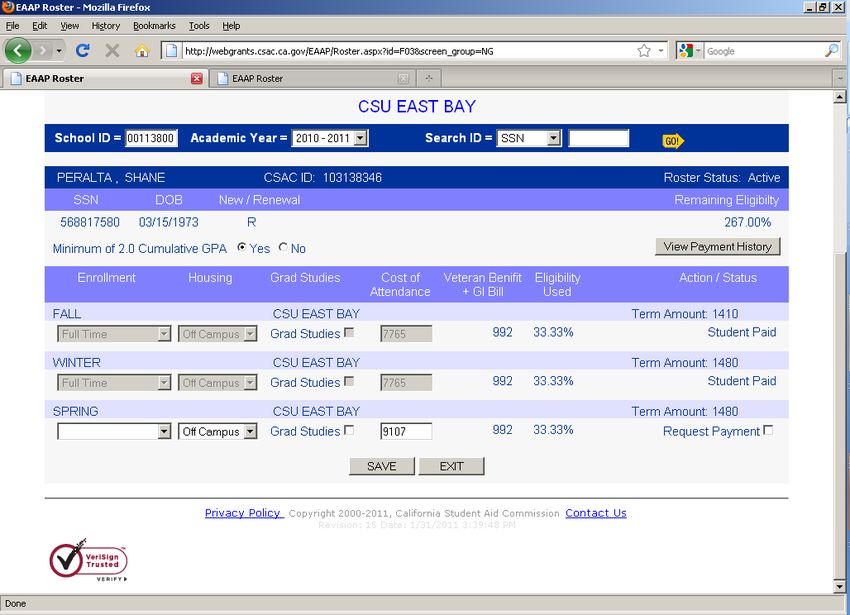Open the Winter Off Campus housing dropdown
The image size is (850, 615).
coord(217,383)
